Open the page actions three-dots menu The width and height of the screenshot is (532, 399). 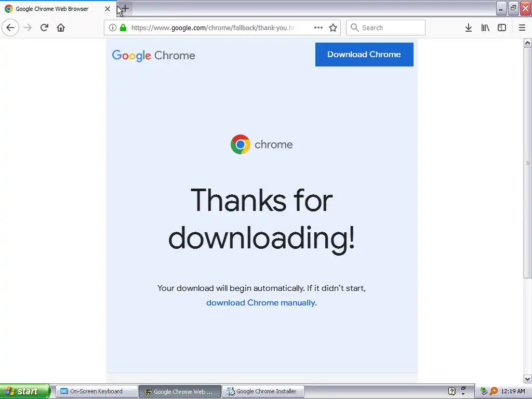[318, 28]
